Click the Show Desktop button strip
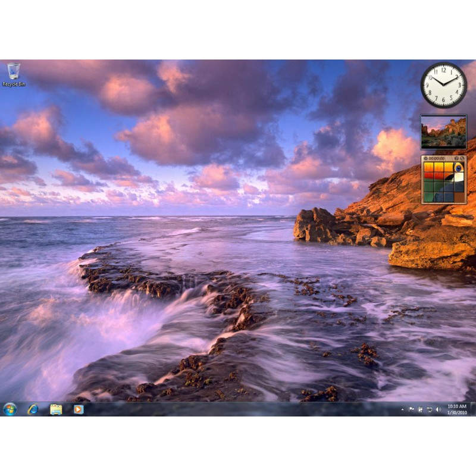The width and height of the screenshot is (476, 476). pyautogui.click(x=473, y=409)
